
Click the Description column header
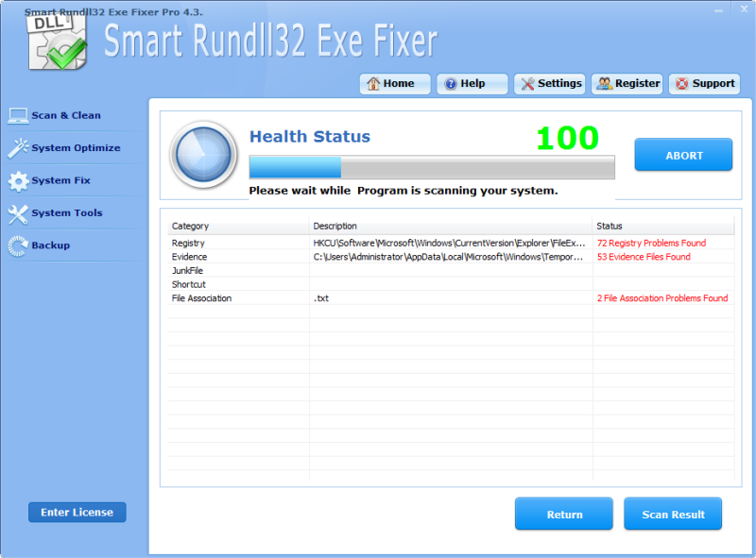pyautogui.click(x=451, y=226)
